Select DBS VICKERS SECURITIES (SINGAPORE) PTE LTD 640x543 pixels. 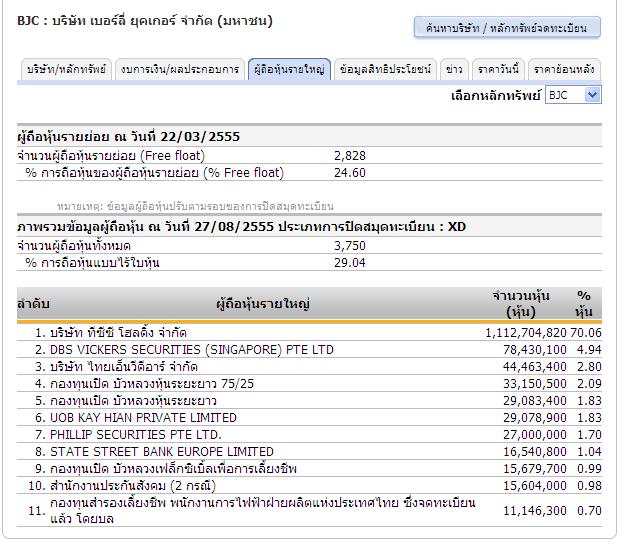coord(192,350)
